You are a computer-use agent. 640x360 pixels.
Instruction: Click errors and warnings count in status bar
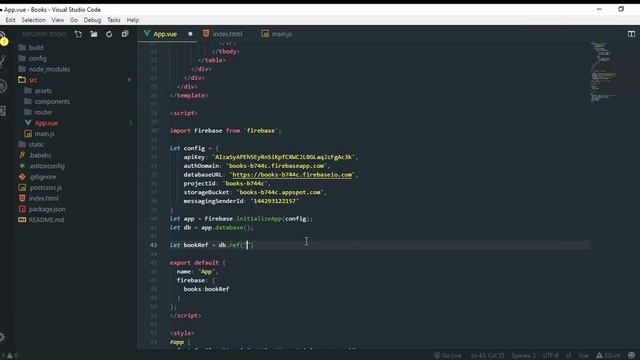pyautogui.click(x=10, y=356)
